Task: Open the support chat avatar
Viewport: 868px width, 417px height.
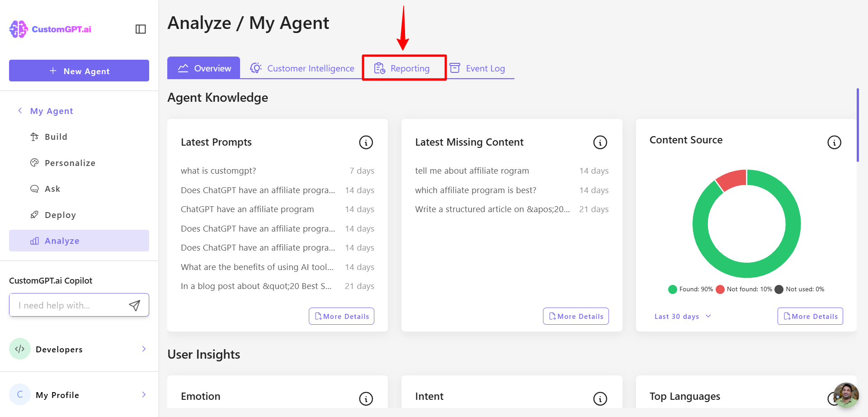Action: 846,395
